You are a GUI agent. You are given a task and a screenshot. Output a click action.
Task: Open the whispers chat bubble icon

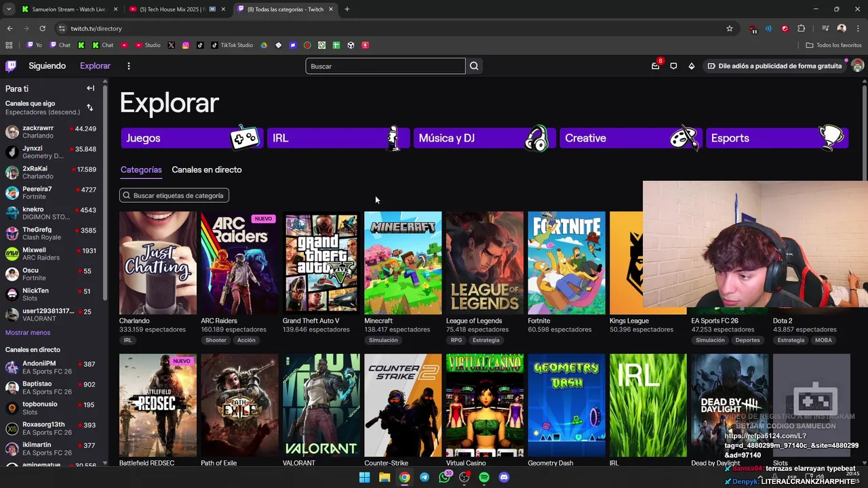[673, 66]
